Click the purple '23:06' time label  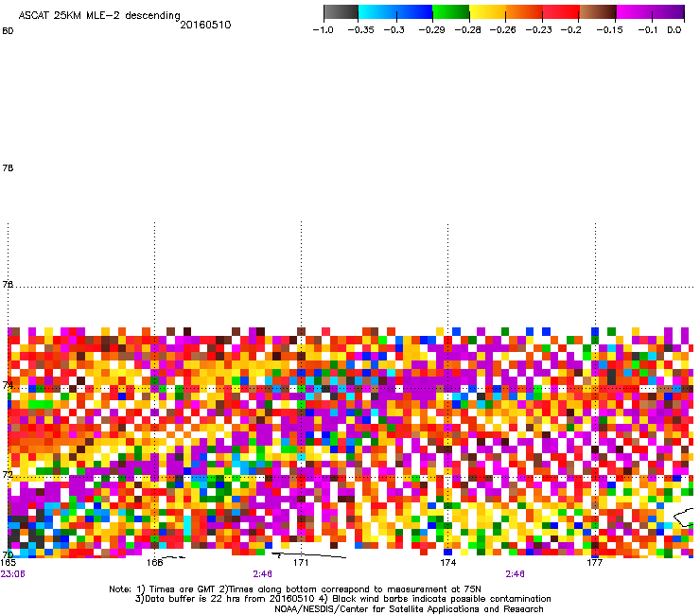(x=13, y=574)
